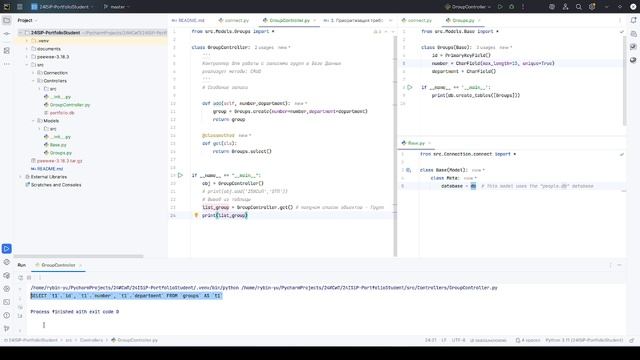Toggle Project tool window folder icon
This screenshot has height=360, width=640.
7,20
